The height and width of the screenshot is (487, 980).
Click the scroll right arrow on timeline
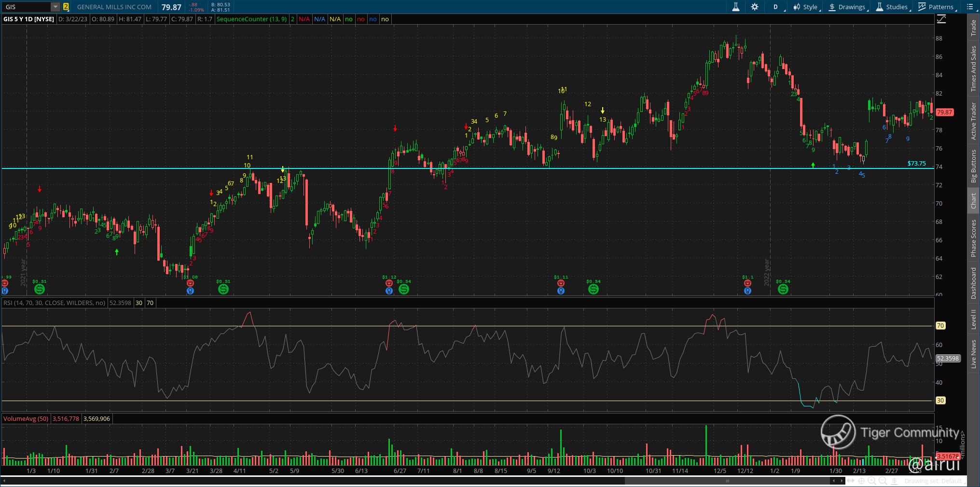click(842, 481)
